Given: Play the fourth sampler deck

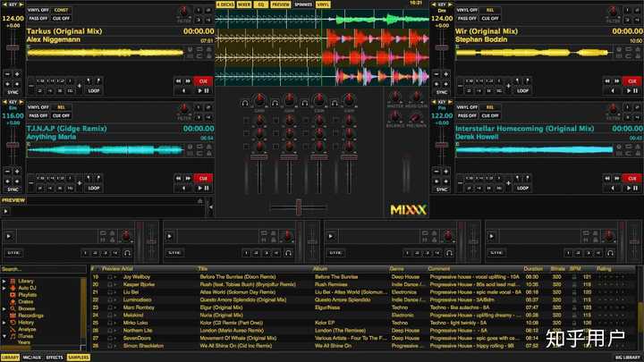Looking at the screenshot, I should [492, 236].
